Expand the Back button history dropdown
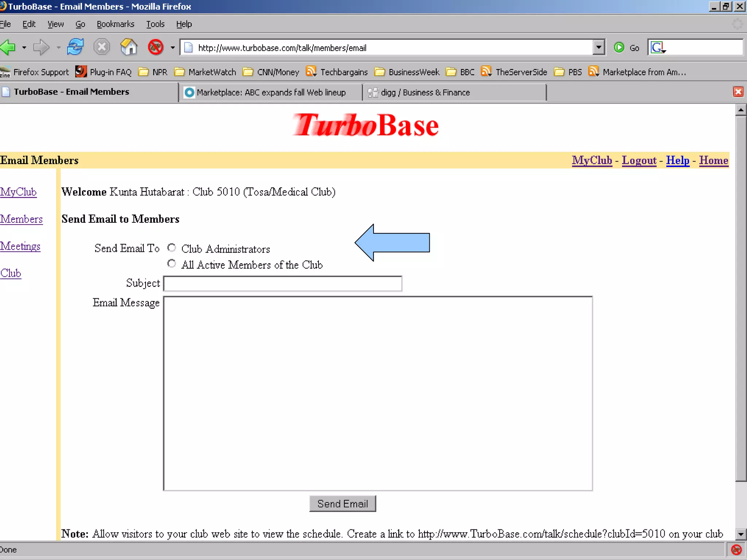The image size is (747, 560). coord(24,47)
